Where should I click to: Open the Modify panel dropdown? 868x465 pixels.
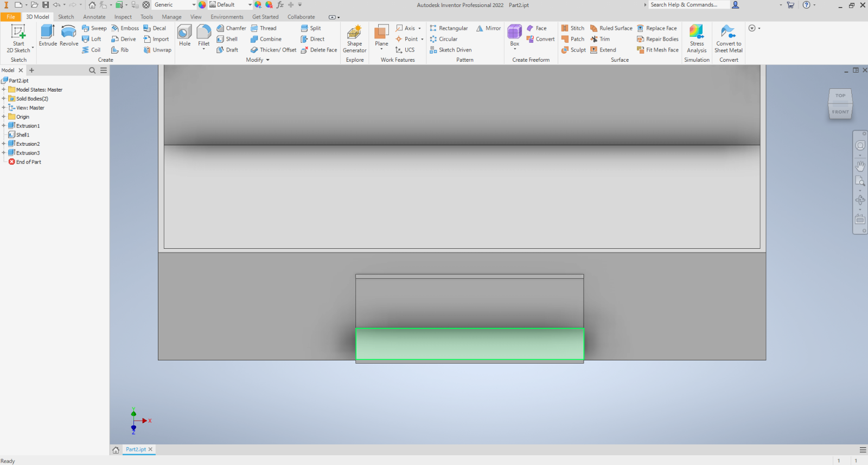click(x=258, y=60)
